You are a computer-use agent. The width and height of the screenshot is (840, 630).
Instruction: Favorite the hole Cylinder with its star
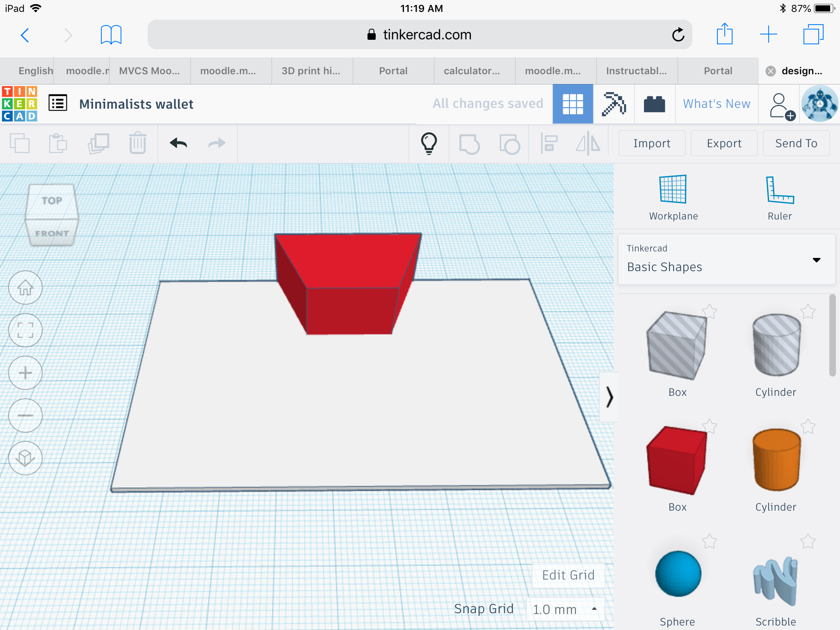click(808, 312)
